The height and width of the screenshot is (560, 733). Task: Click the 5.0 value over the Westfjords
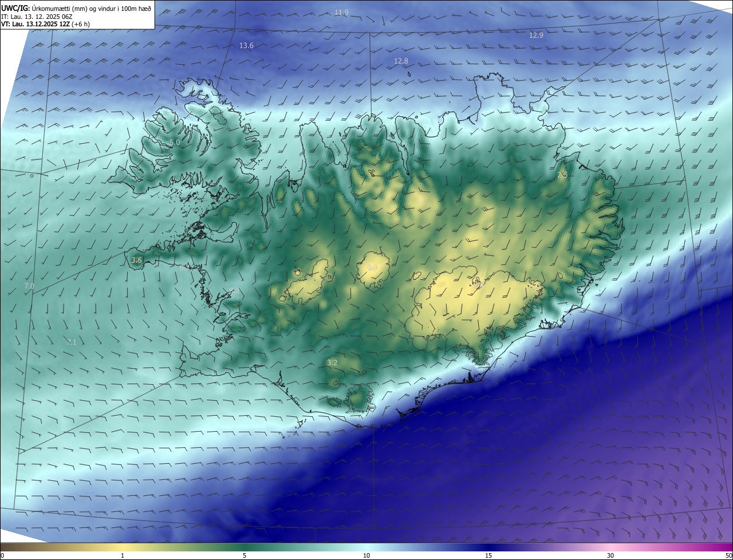tap(175, 142)
